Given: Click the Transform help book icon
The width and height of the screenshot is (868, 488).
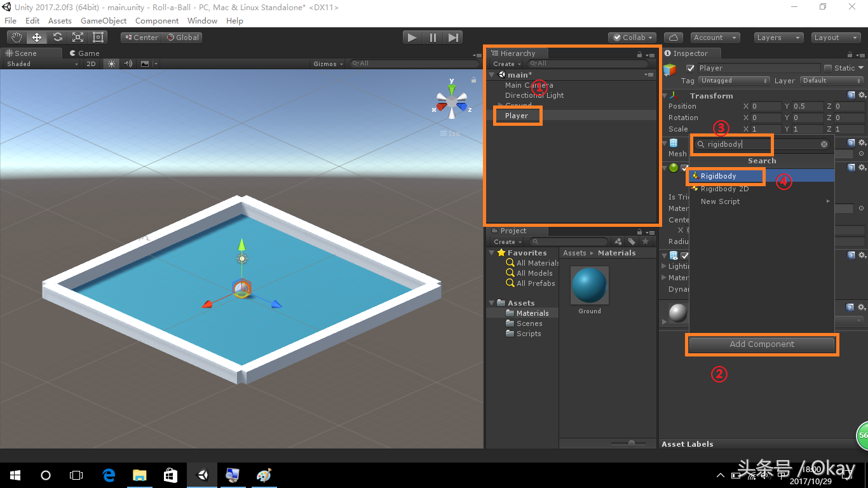Looking at the screenshot, I should click(x=851, y=95).
